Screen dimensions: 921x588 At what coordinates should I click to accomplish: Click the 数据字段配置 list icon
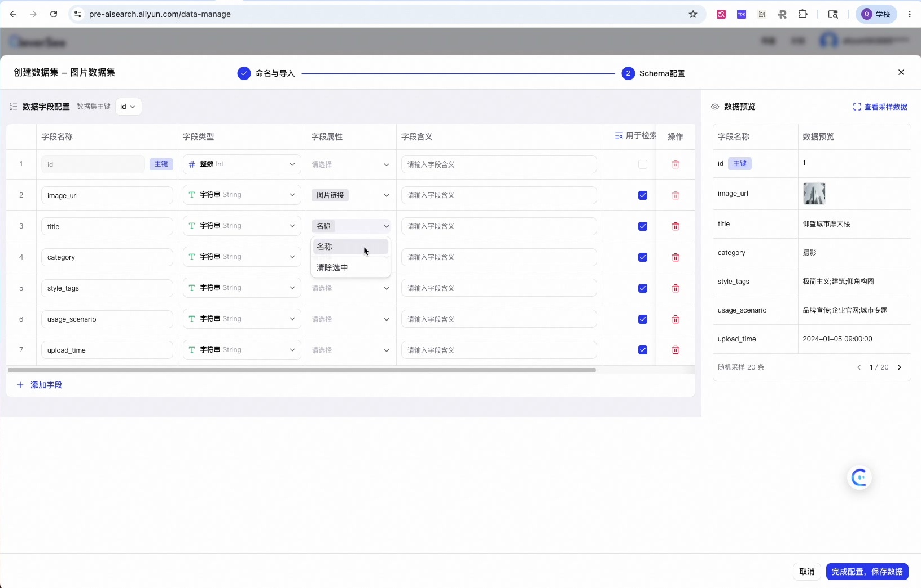[x=14, y=107]
